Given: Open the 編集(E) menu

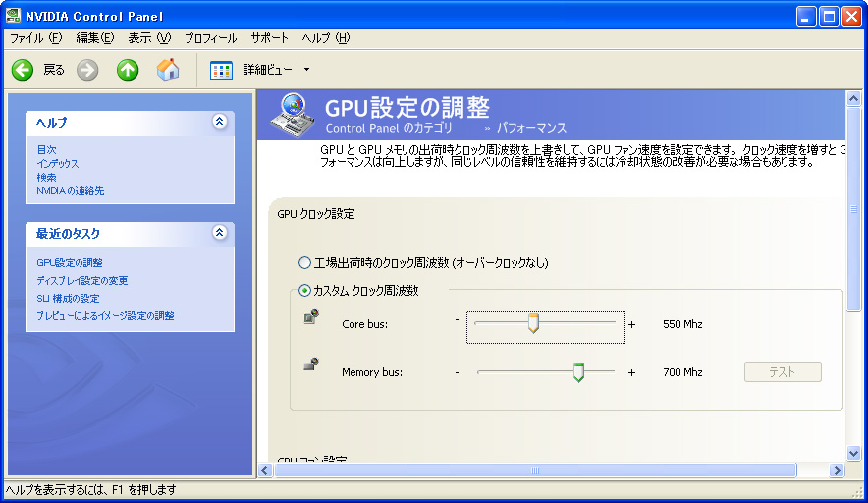Looking at the screenshot, I should click(94, 38).
